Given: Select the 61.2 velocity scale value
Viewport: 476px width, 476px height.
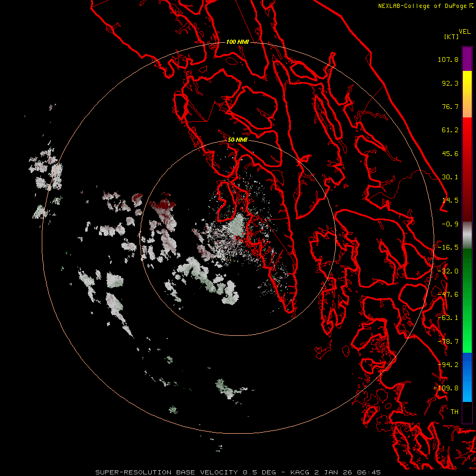Looking at the screenshot, I should point(450,130).
